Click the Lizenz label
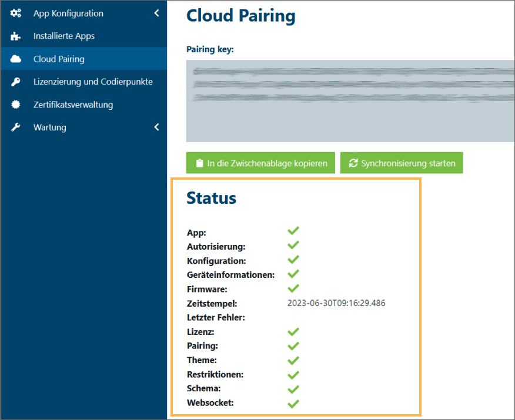Viewport: 515px width, 420px height. (200, 332)
